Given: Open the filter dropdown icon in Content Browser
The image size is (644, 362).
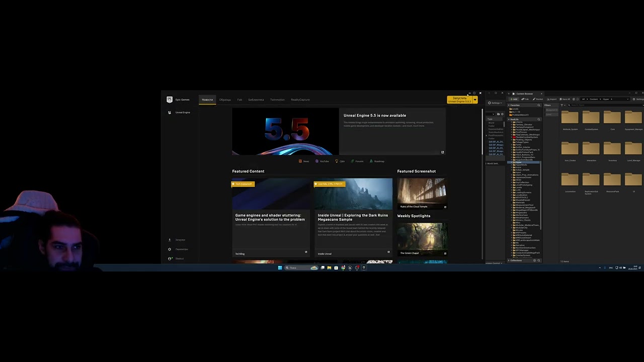Looking at the screenshot, I should point(563,105).
